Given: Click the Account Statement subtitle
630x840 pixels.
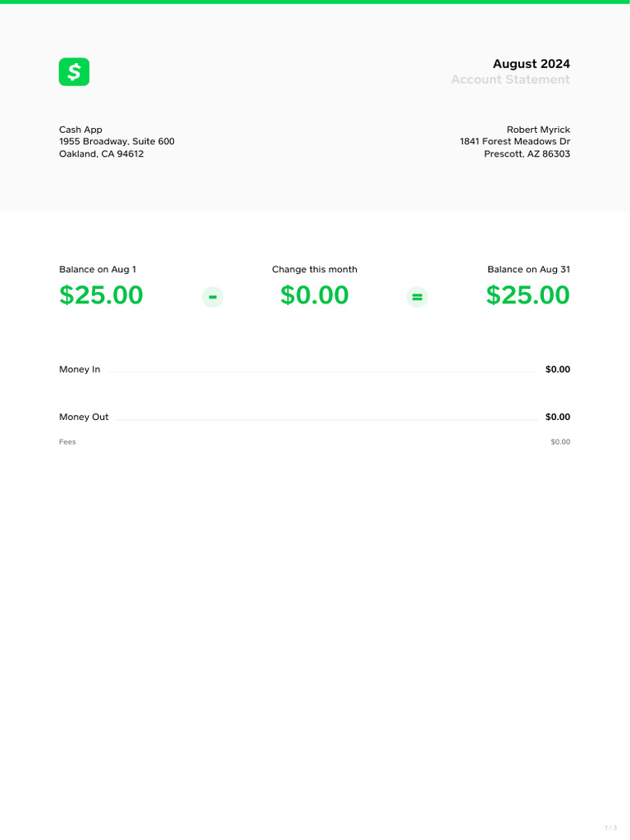Looking at the screenshot, I should tap(509, 80).
